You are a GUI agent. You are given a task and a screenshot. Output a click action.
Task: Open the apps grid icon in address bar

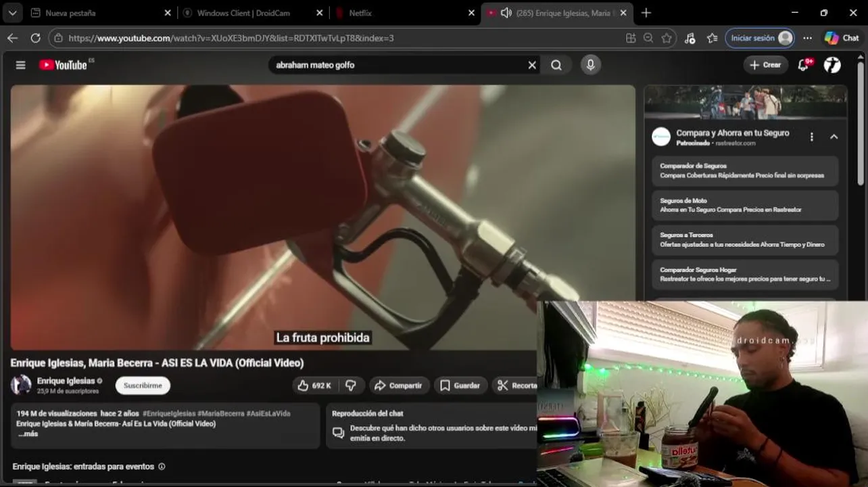tap(631, 38)
